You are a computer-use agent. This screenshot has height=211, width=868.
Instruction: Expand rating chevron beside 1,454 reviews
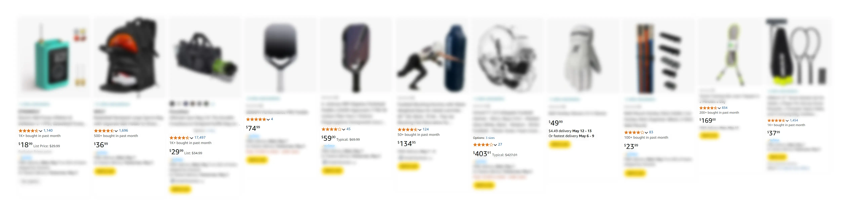click(787, 121)
